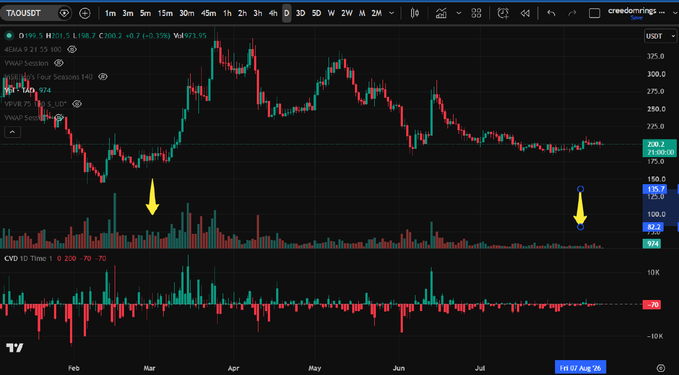Screen dimensions: 679x375
Task: Toggle visibility of VPVR 75 indicator
Action: [77, 104]
